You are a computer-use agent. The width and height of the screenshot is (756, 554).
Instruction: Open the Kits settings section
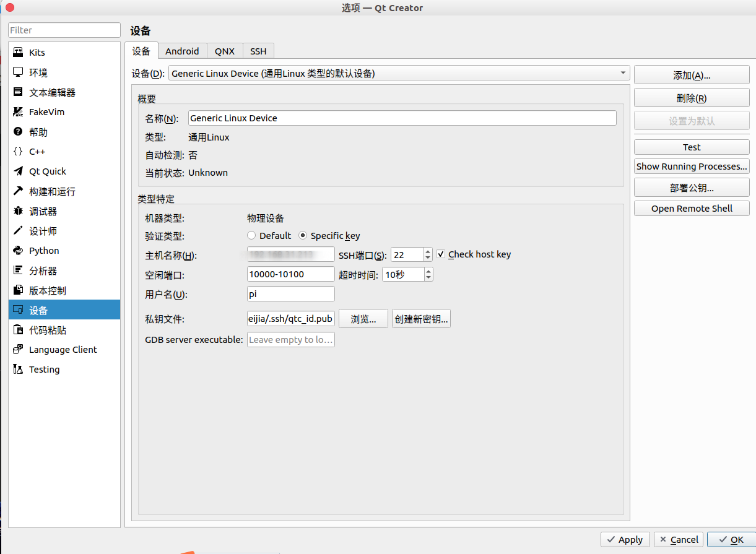click(37, 52)
